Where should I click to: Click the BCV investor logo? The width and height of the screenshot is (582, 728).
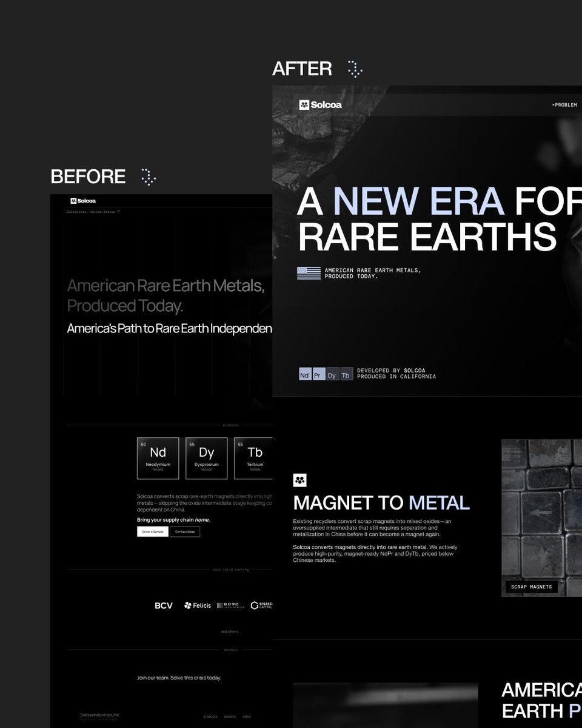164,605
